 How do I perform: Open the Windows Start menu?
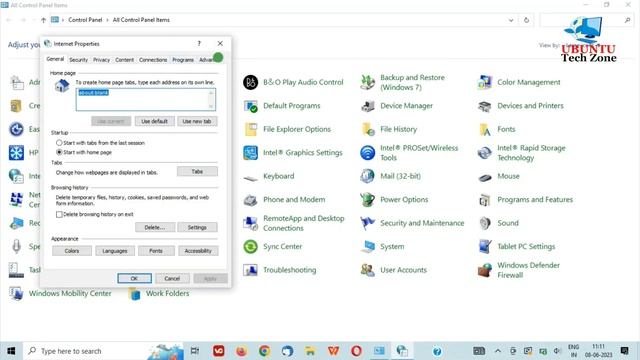pos(11,351)
